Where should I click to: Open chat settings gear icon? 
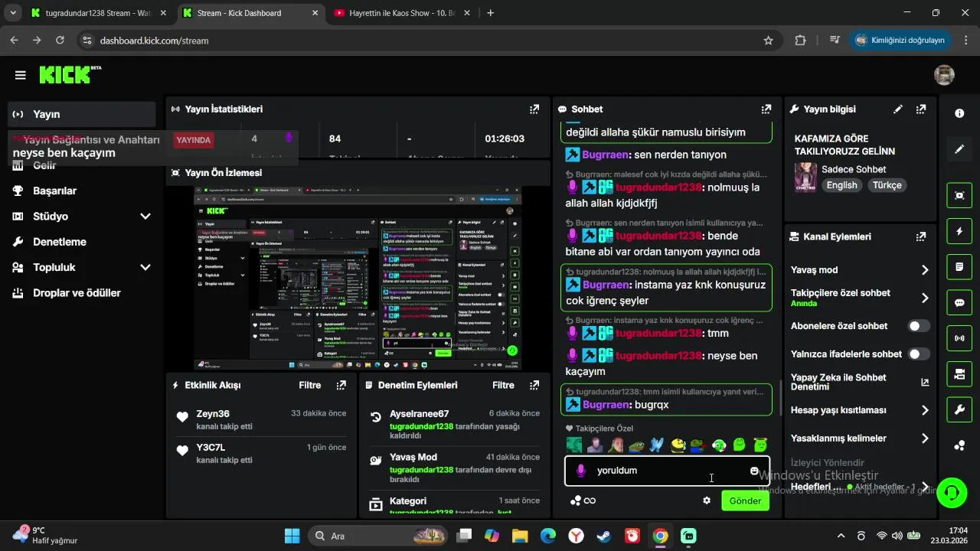pos(707,500)
